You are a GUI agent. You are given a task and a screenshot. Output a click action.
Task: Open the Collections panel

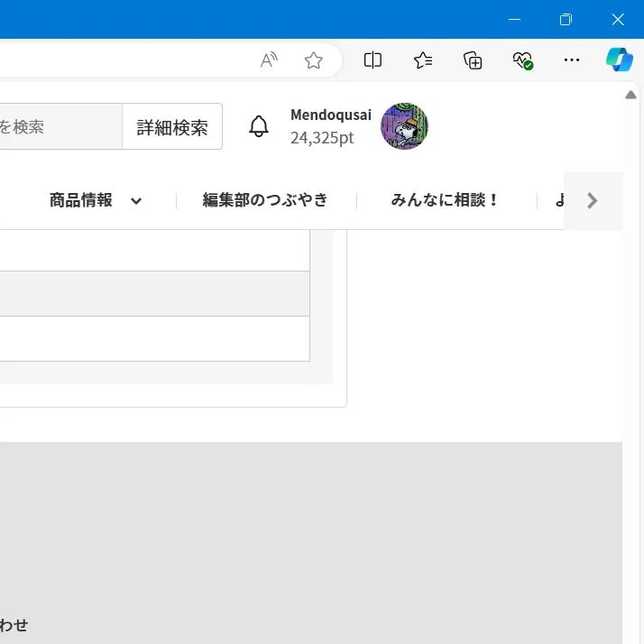coord(473,60)
